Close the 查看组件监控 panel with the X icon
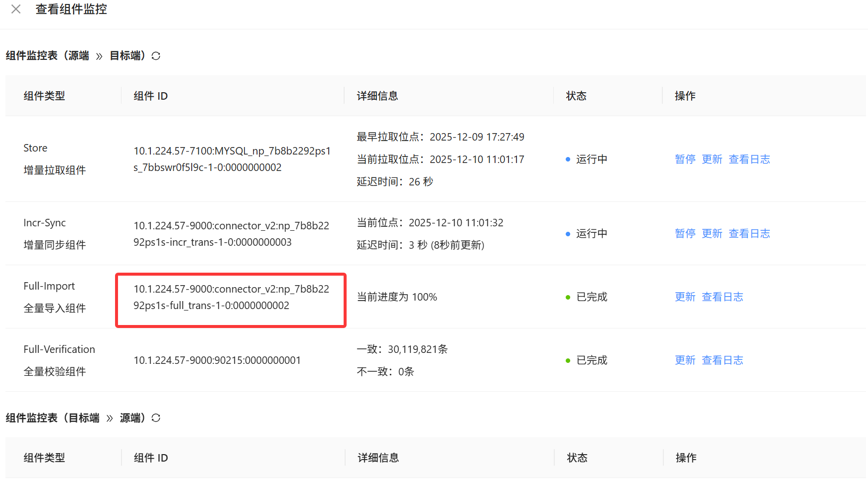The height and width of the screenshot is (488, 868). [x=16, y=9]
